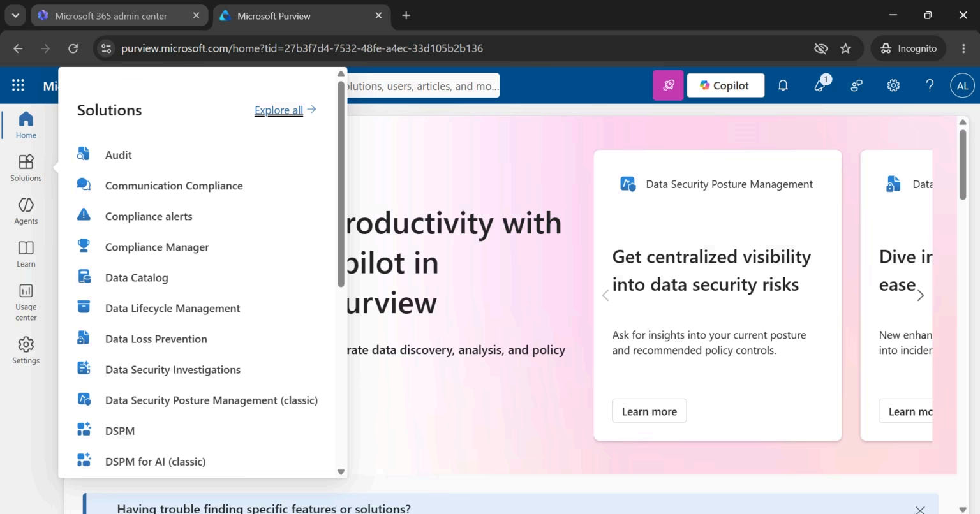Open header settings gear icon
Screen dimensions: 980x514
(893, 85)
